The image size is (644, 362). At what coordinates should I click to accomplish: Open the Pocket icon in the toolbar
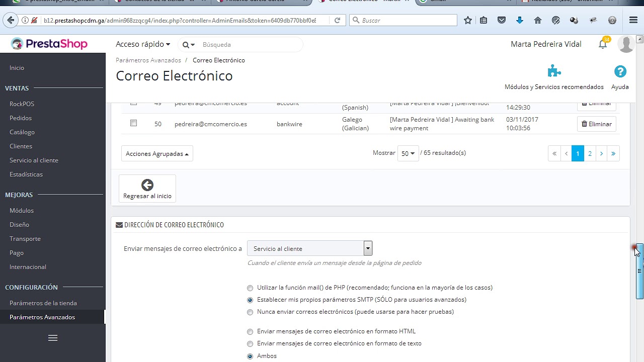click(x=502, y=20)
